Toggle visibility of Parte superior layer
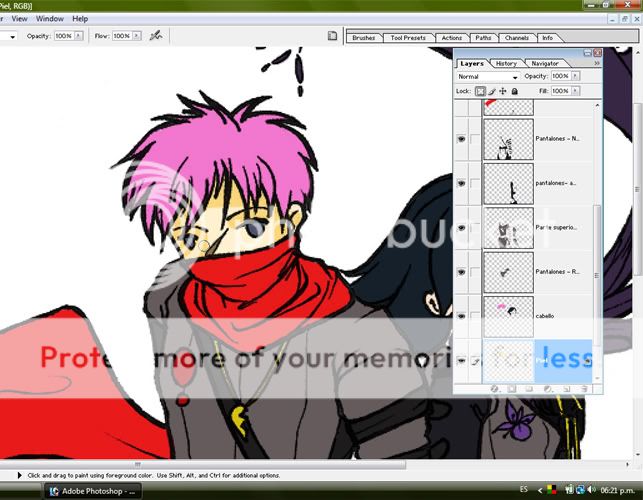643x500 pixels. [x=462, y=228]
